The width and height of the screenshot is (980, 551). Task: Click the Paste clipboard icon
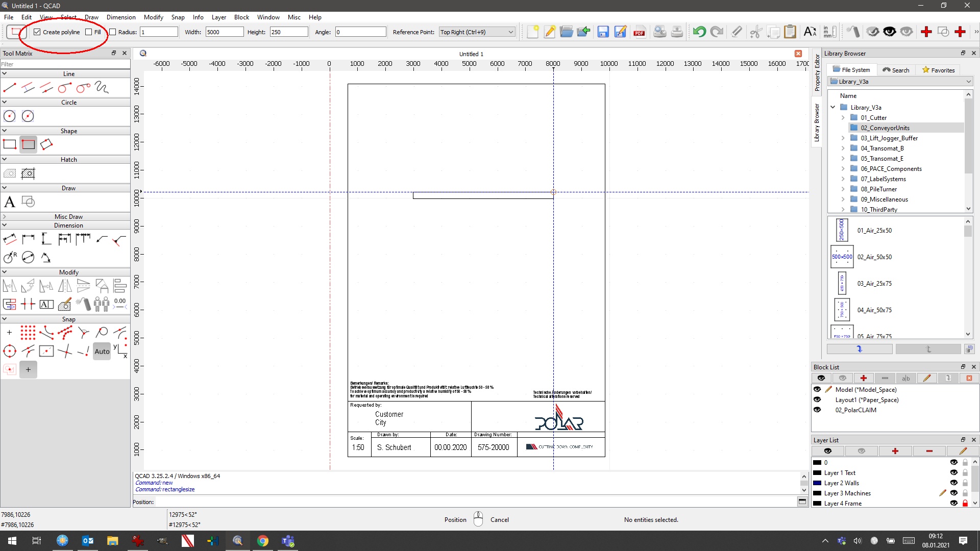pos(790,32)
